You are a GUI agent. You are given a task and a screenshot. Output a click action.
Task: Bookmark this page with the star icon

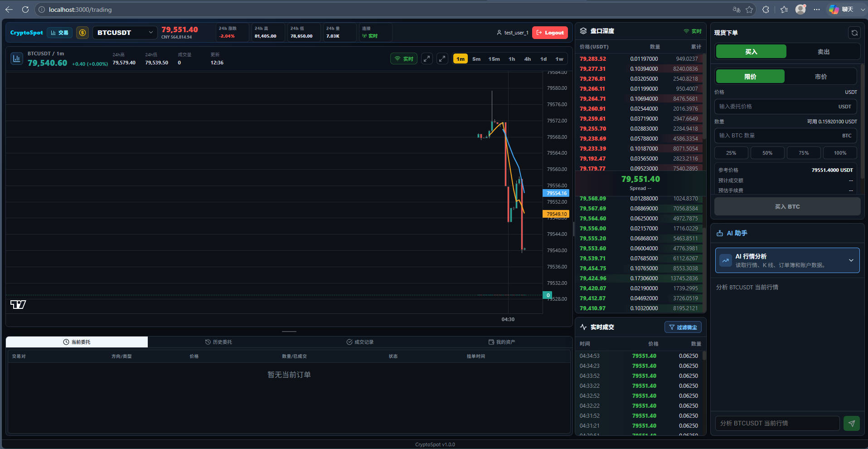click(x=749, y=10)
